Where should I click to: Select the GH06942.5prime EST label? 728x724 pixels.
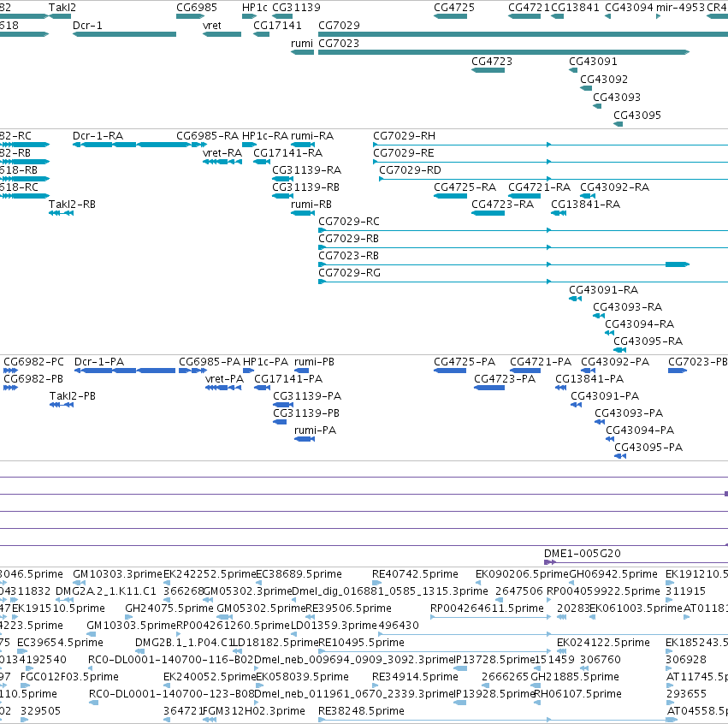click(x=613, y=574)
